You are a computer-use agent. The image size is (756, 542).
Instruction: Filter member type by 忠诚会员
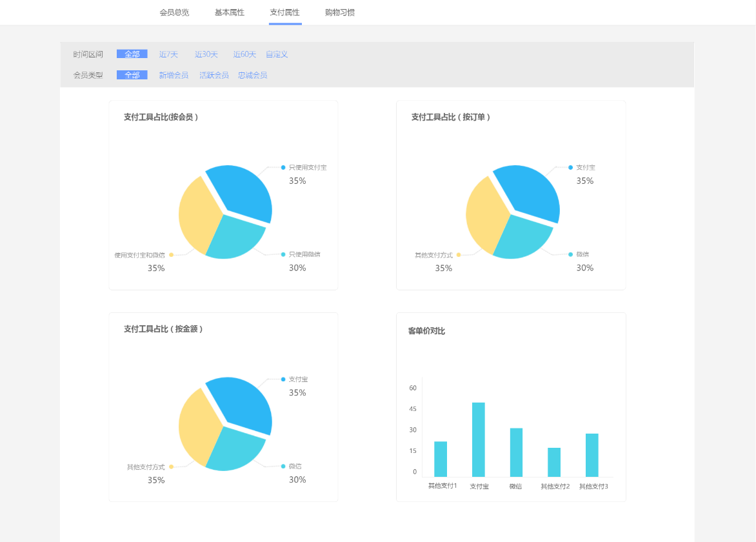coord(252,75)
